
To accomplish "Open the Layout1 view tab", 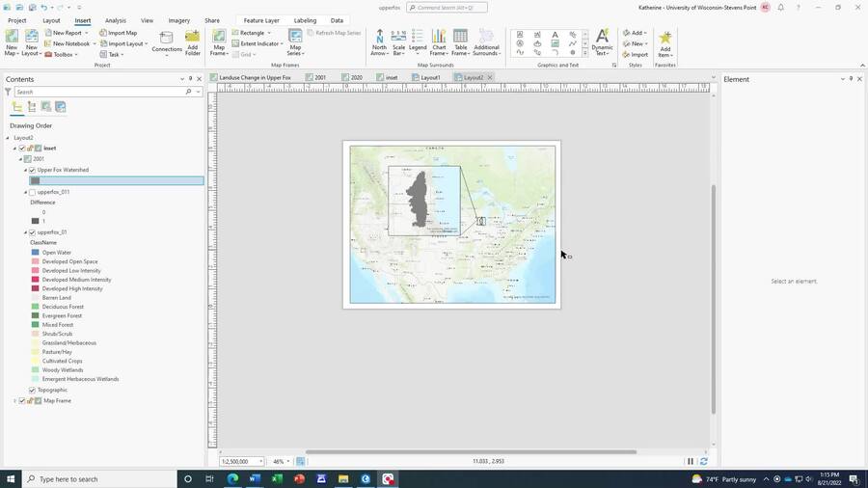I will click(x=430, y=77).
